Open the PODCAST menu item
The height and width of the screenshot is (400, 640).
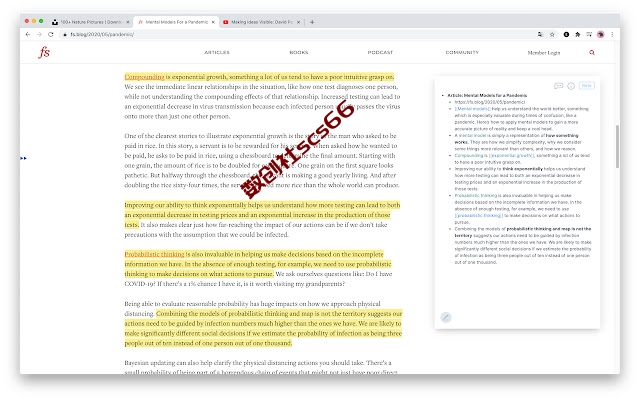point(380,53)
